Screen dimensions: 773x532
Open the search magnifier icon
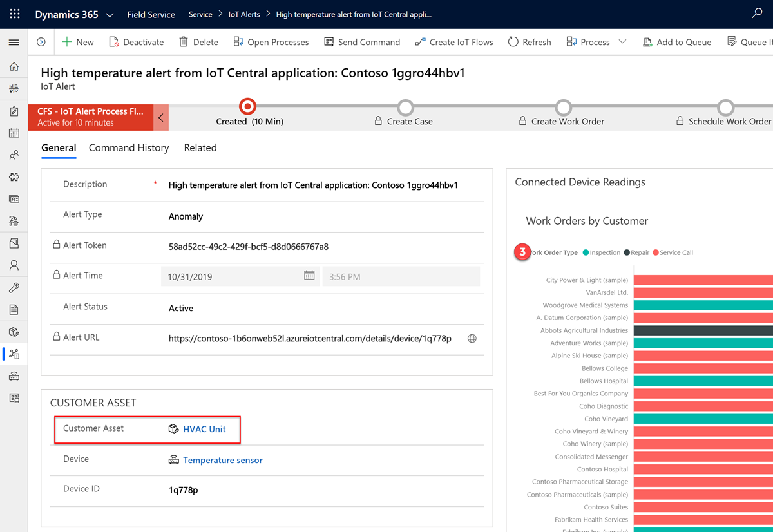pyautogui.click(x=758, y=14)
